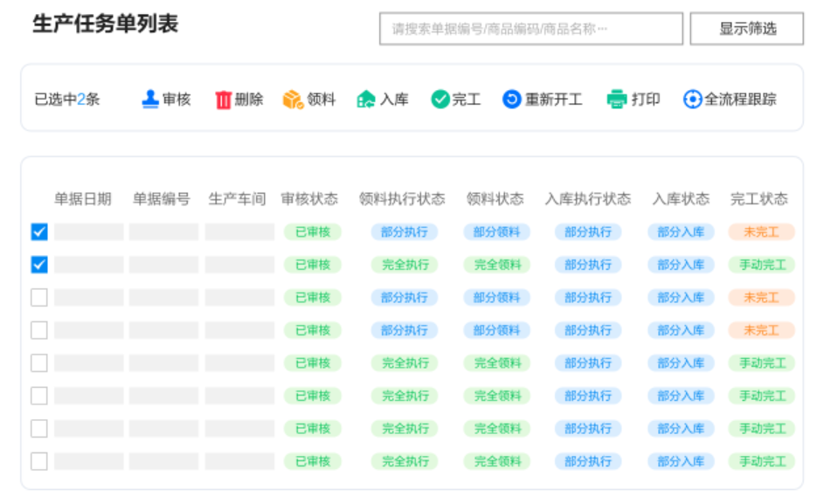817x504 pixels.
Task: Click 手动完工 tag in second row
Action: 761,265
